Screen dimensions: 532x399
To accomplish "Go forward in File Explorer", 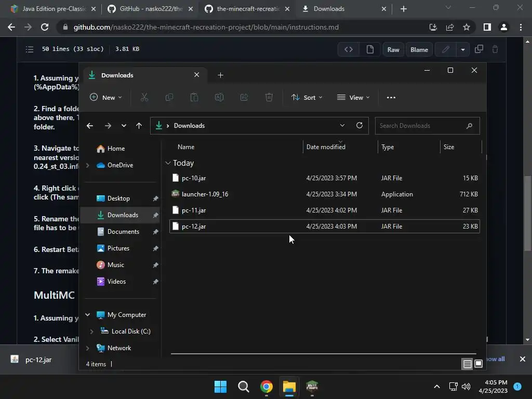I will click(108, 126).
